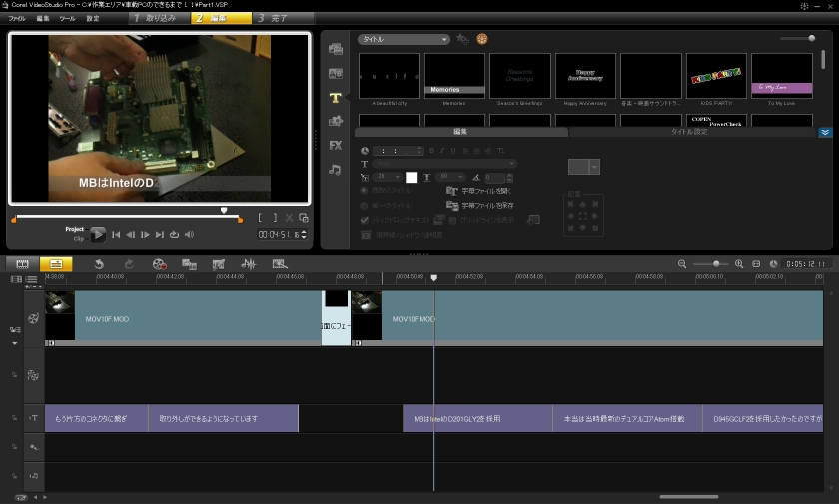This screenshot has width=839, height=504.
Task: Toggle the バックドロップテキスト checkbox
Action: pyautogui.click(x=365, y=219)
